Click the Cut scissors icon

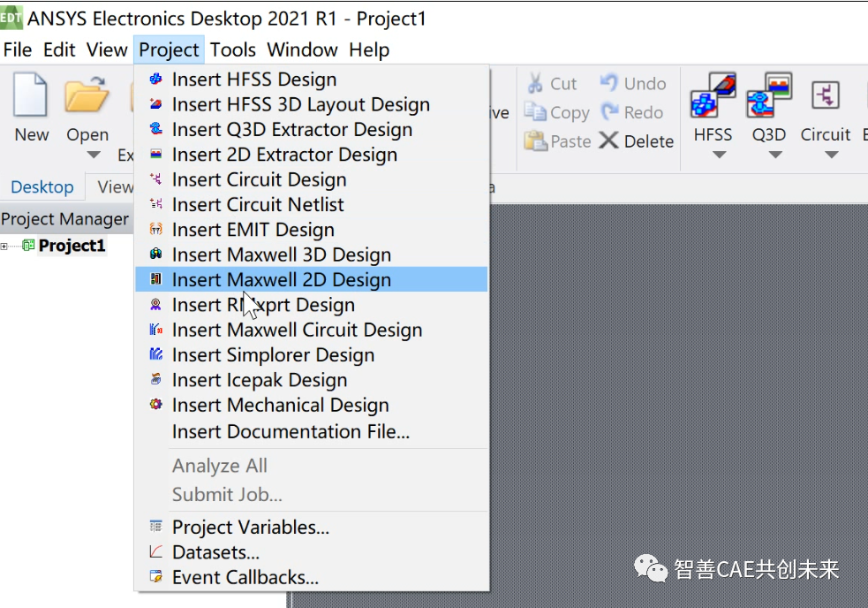click(x=535, y=83)
